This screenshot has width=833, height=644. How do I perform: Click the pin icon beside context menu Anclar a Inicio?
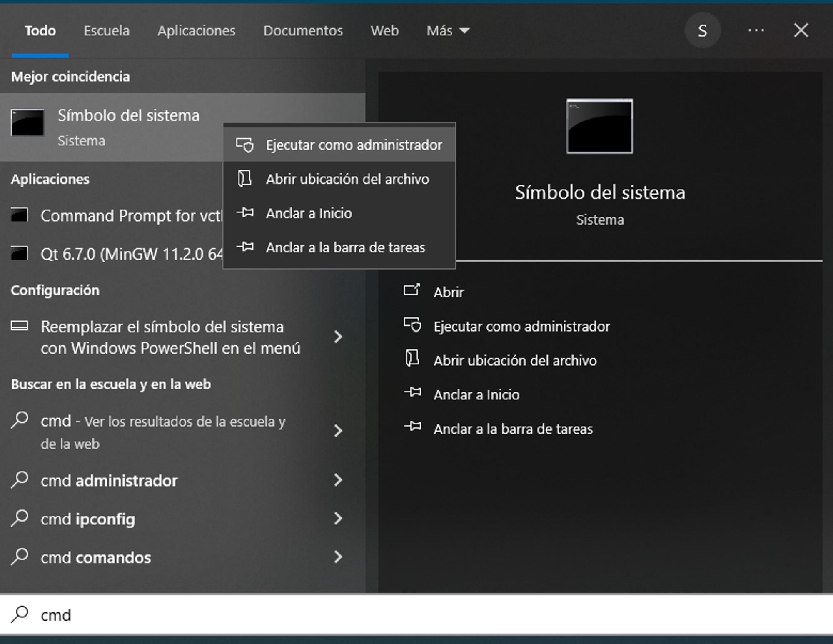[245, 213]
